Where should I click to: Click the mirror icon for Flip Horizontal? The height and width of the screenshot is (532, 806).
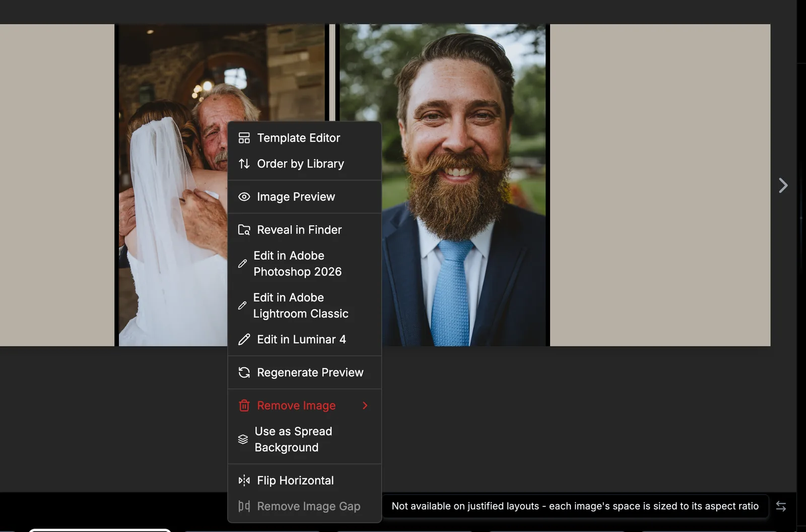click(244, 481)
